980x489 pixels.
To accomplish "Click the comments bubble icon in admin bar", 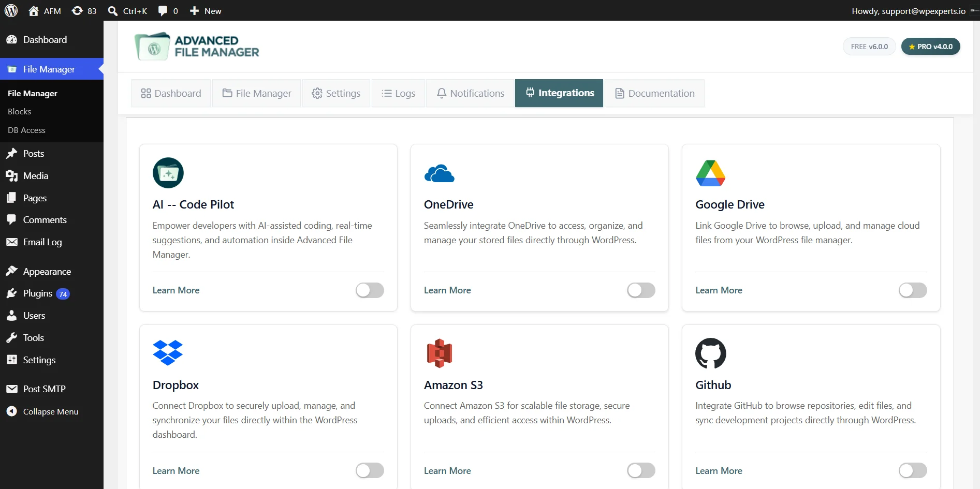I will 163,11.
